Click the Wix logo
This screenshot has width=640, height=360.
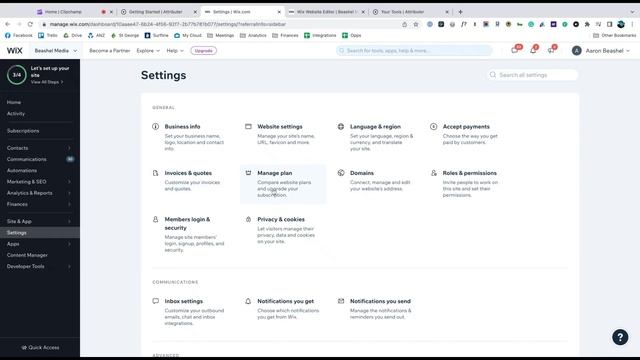coord(15,51)
